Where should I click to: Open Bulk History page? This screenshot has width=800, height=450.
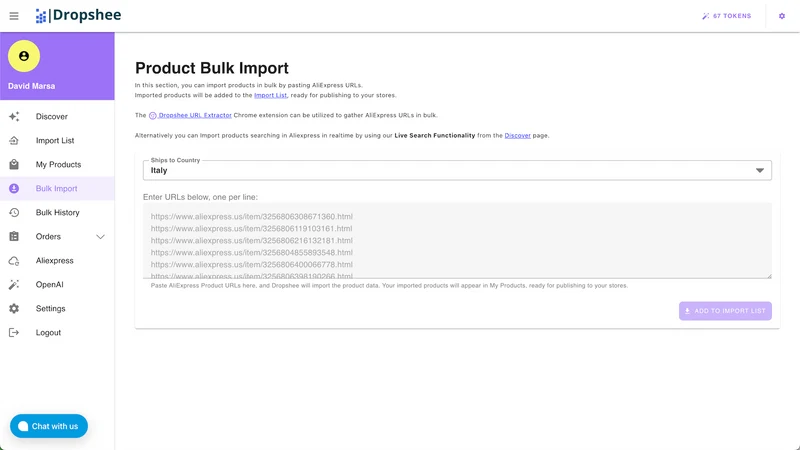point(57,212)
